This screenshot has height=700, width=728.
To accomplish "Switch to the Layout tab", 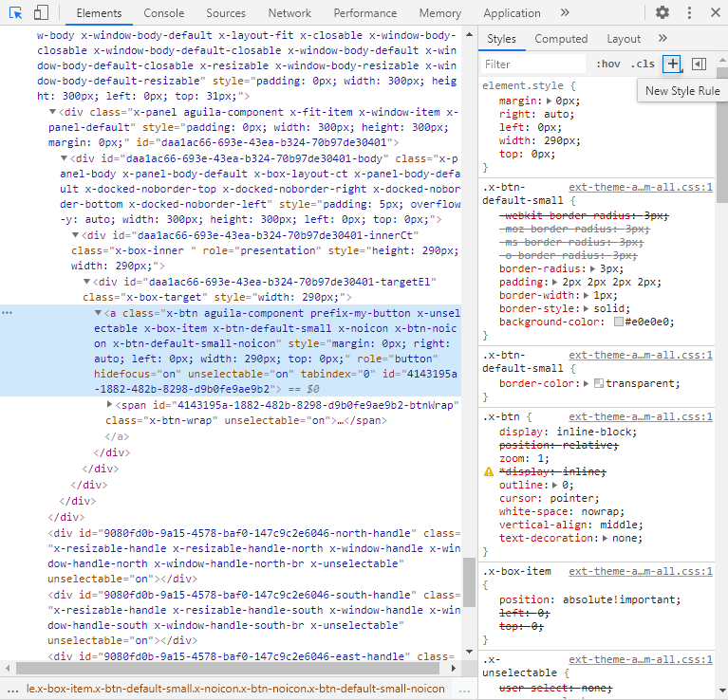I will (624, 39).
